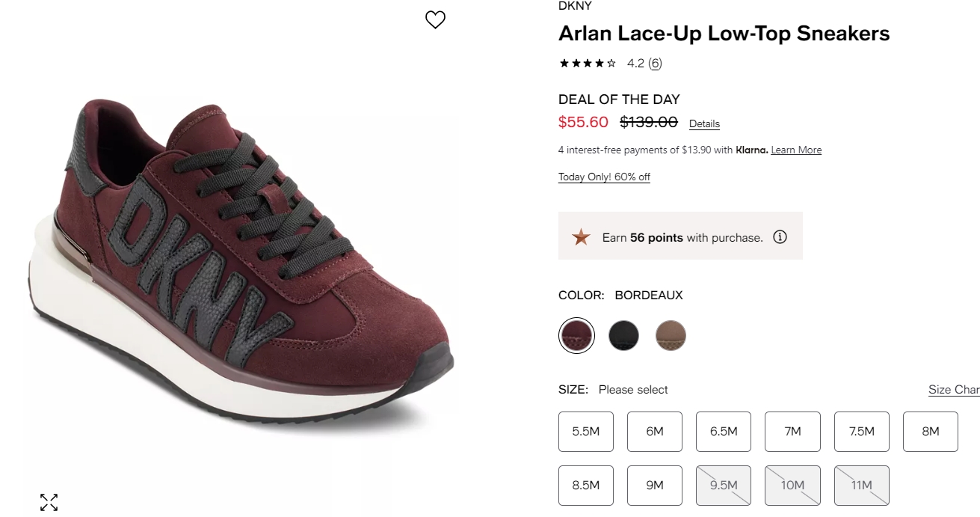Viewport: 980px width, 517px height.
Task: Open Today Only 60% off link
Action: (x=604, y=177)
